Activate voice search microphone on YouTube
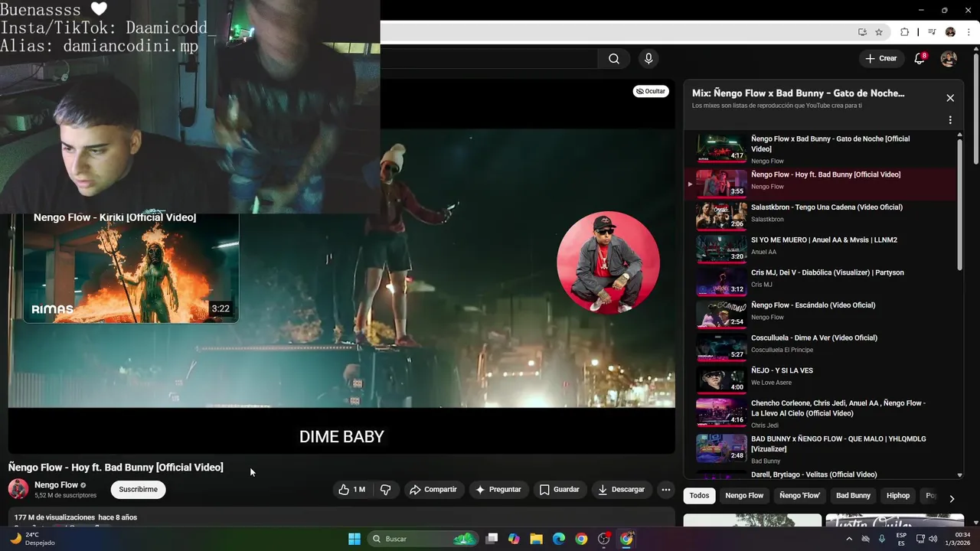The height and width of the screenshot is (551, 980). [x=648, y=59]
